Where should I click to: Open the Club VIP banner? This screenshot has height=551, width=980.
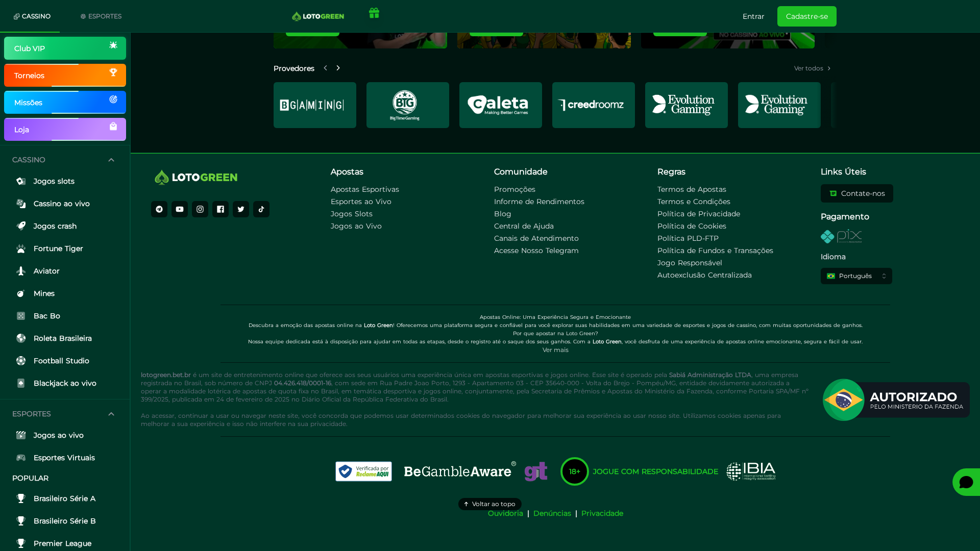click(x=65, y=48)
